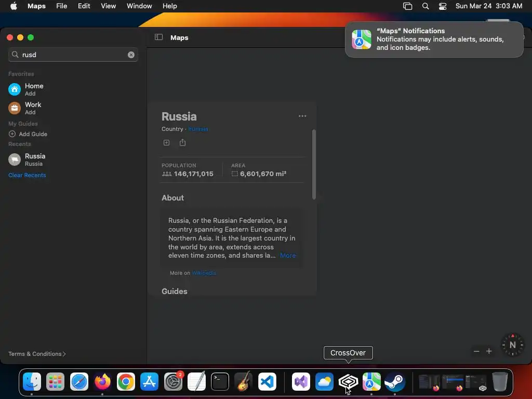Open the View menu
Image resolution: width=532 pixels, height=399 pixels.
[x=108, y=6]
